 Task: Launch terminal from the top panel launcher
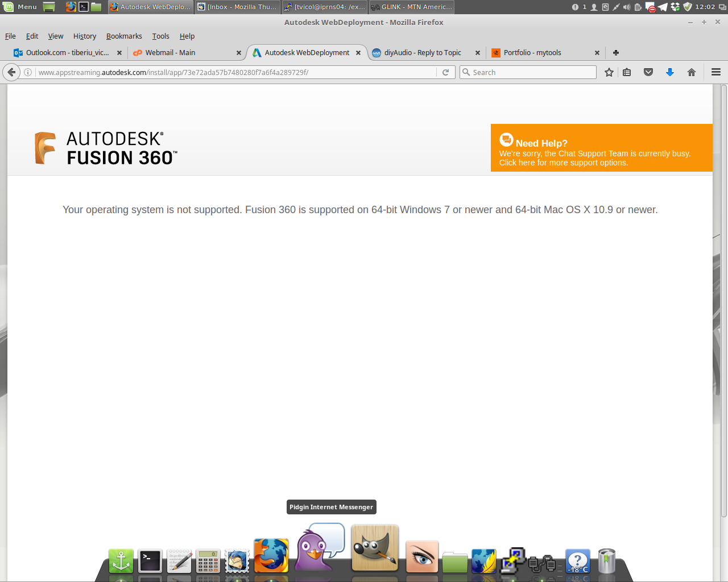(x=84, y=7)
